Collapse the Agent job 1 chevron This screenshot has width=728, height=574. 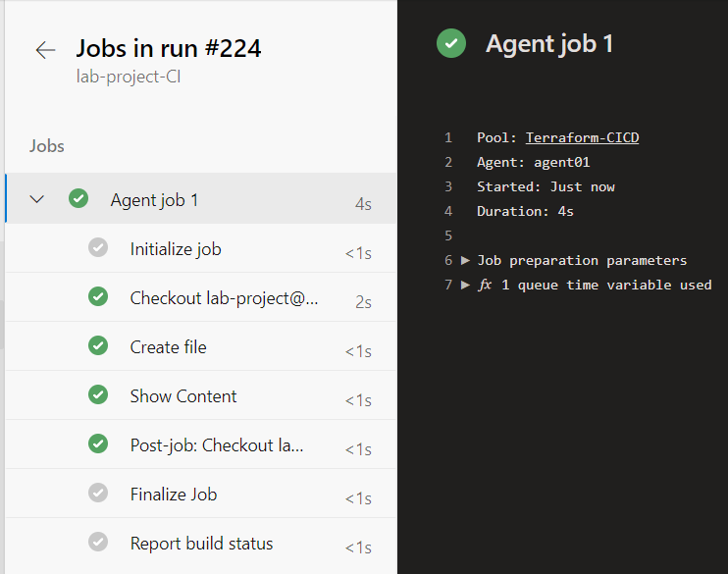[x=36, y=199]
